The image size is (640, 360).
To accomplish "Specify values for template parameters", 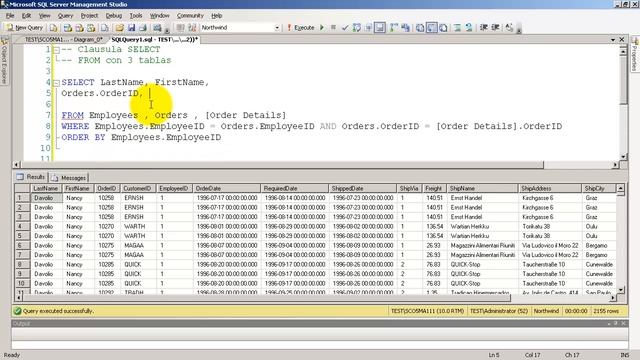I will point(509,28).
